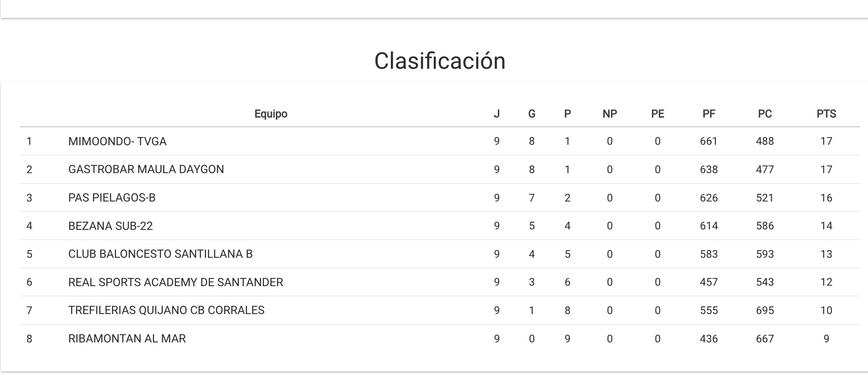Click the Equipo column header

[271, 114]
